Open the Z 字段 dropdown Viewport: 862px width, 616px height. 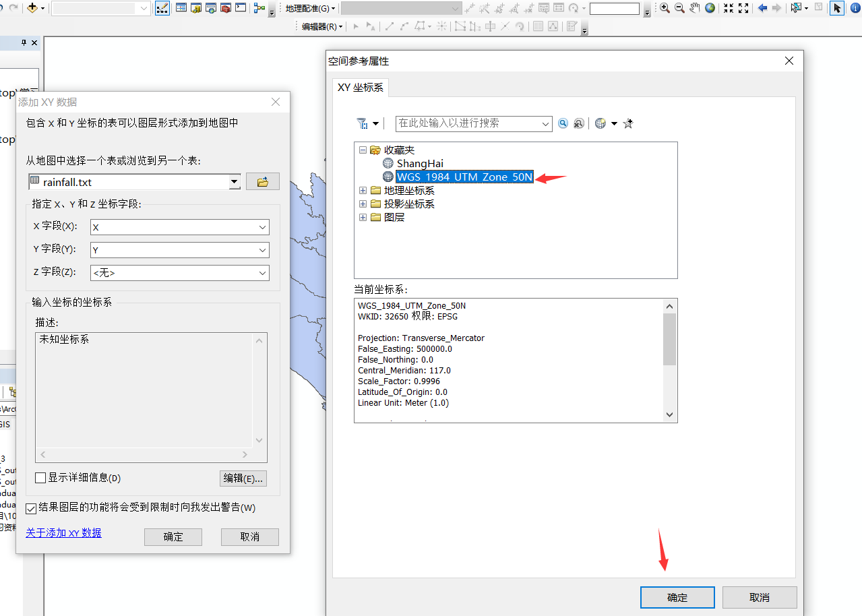(263, 273)
